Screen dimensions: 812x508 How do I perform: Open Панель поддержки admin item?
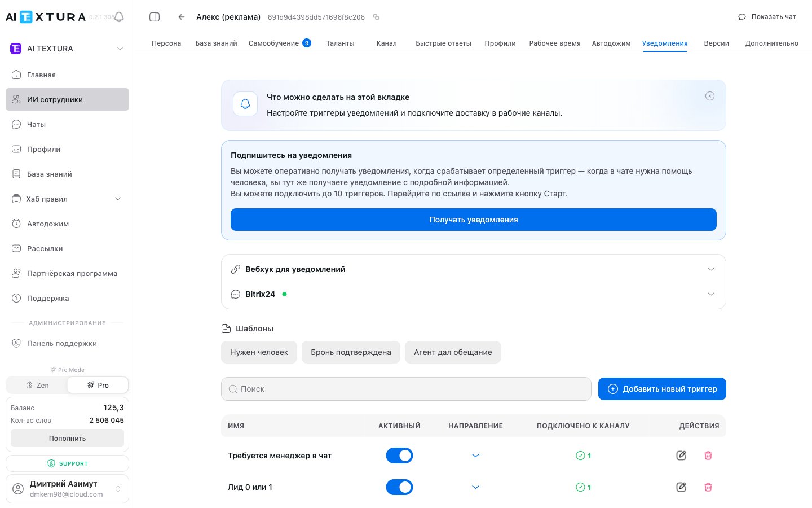pyautogui.click(x=68, y=343)
